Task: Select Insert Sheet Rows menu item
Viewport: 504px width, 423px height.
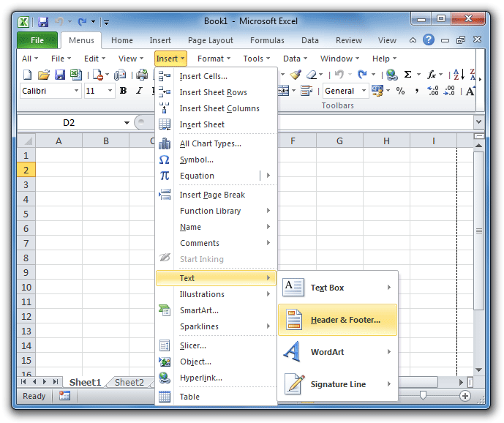Action: [213, 92]
